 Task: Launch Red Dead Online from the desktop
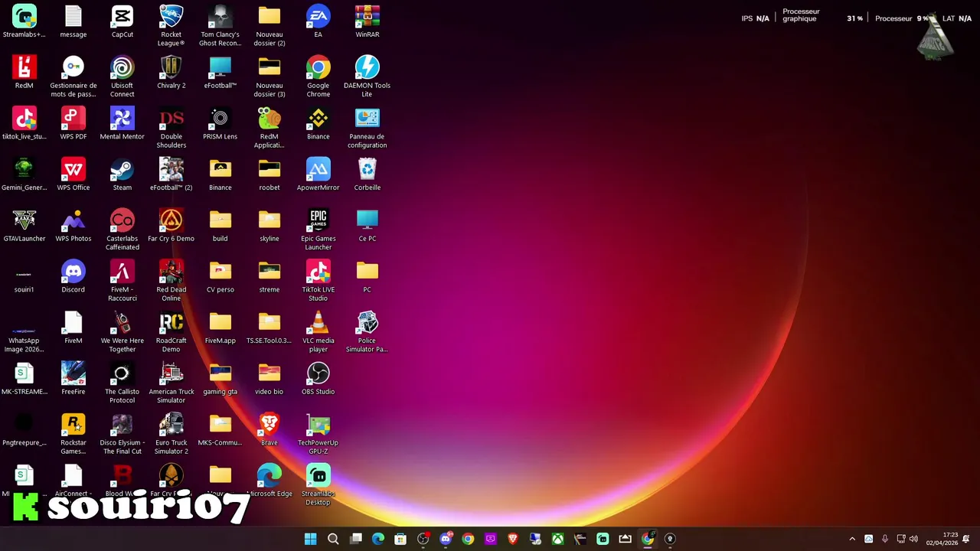[x=171, y=281]
